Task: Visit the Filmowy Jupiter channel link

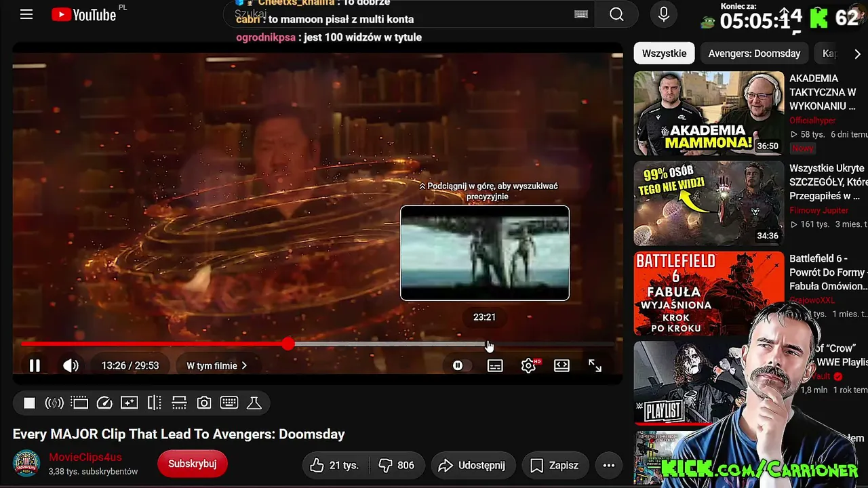Action: [x=819, y=210]
